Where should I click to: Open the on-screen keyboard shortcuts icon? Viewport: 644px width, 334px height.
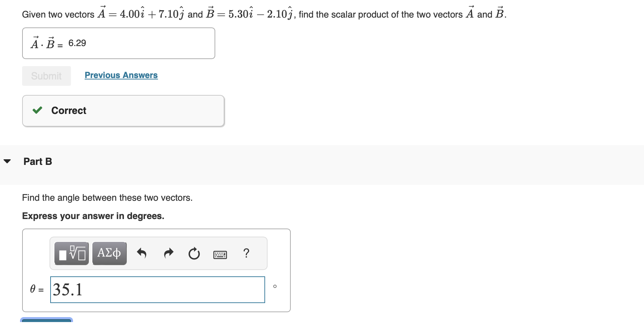point(221,254)
